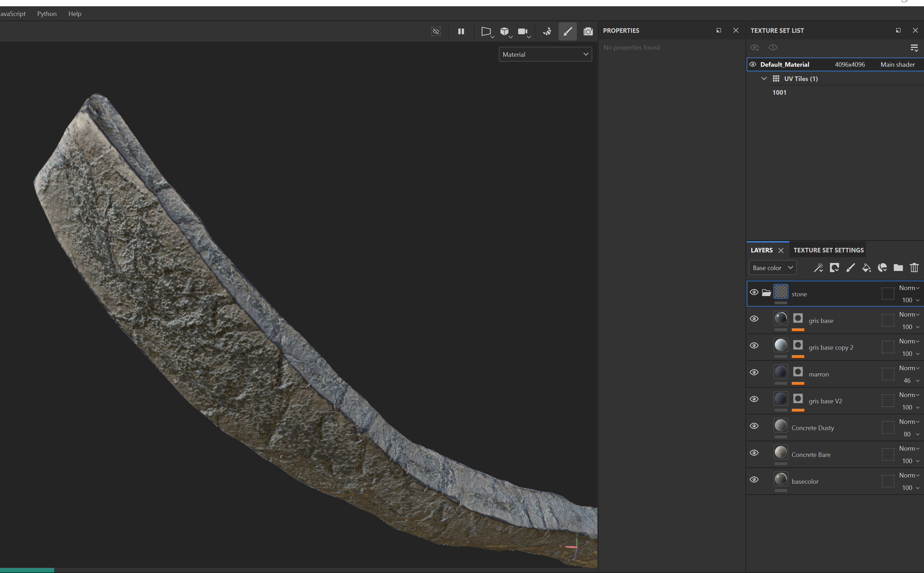924x573 pixels.
Task: Pause rendering with the pause icon
Action: (461, 31)
